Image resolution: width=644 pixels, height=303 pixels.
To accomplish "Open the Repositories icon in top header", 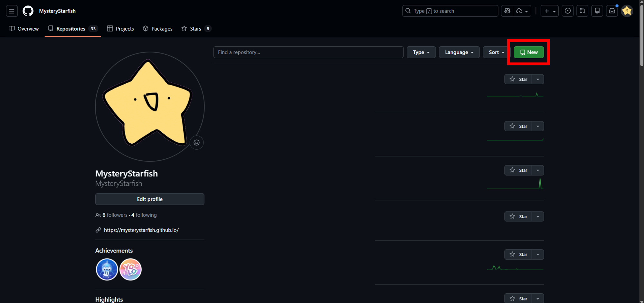I will pyautogui.click(x=597, y=11).
